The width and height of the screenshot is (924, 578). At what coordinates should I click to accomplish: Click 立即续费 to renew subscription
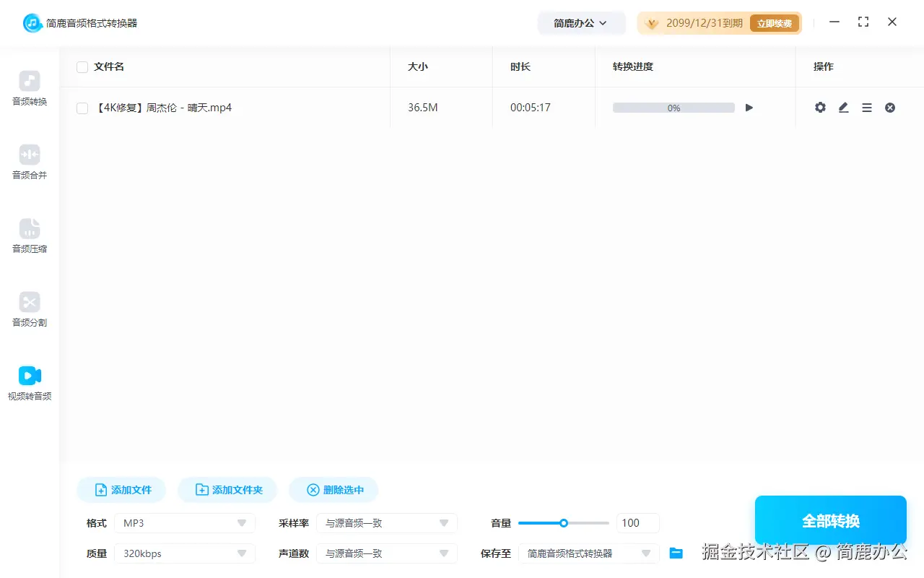point(775,22)
